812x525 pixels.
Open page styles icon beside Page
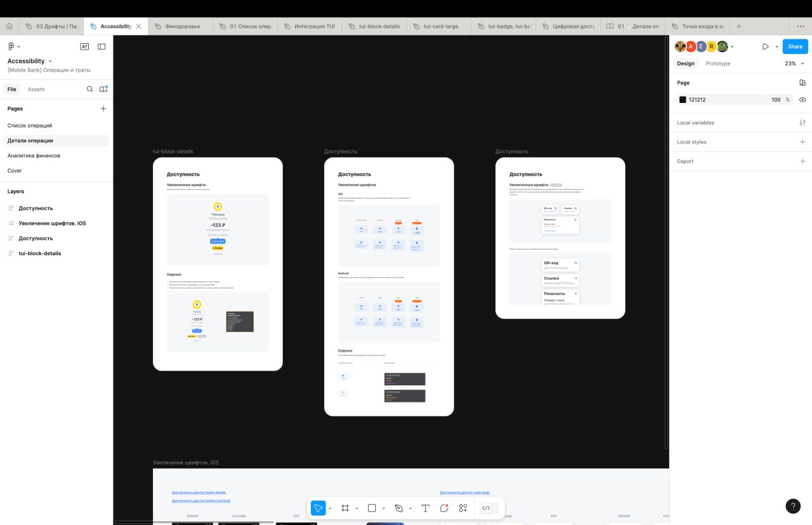click(x=802, y=83)
